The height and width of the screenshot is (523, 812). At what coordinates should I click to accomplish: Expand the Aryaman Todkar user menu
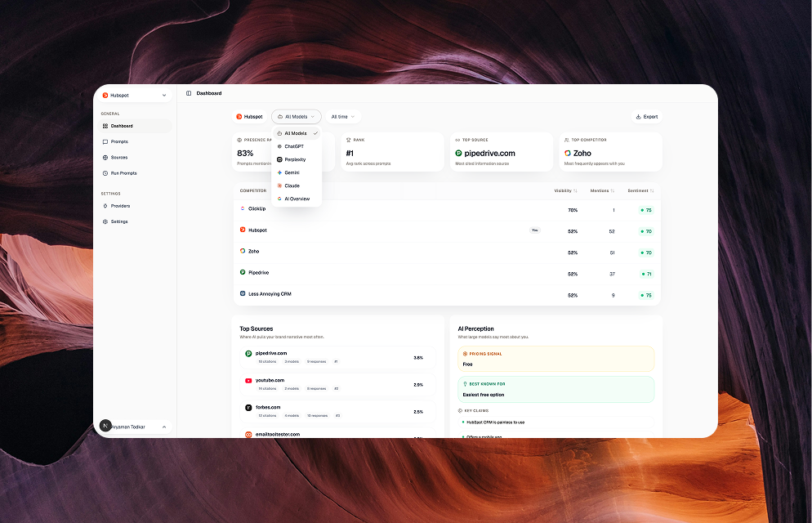pyautogui.click(x=135, y=427)
